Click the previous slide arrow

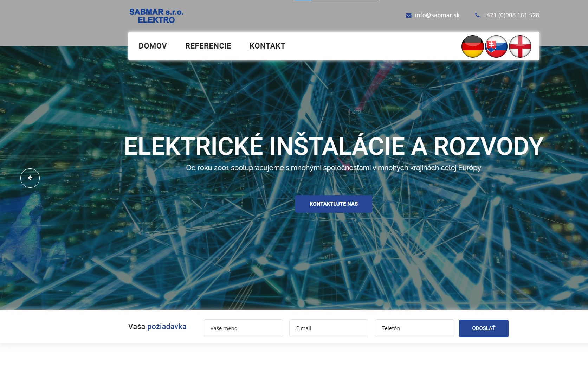[x=30, y=178]
